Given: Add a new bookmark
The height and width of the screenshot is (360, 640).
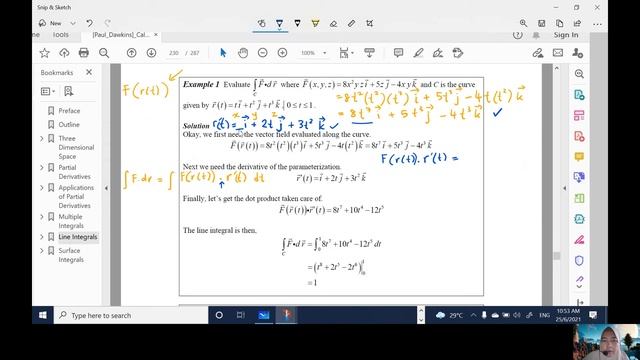Looking at the screenshot, I should [69, 91].
